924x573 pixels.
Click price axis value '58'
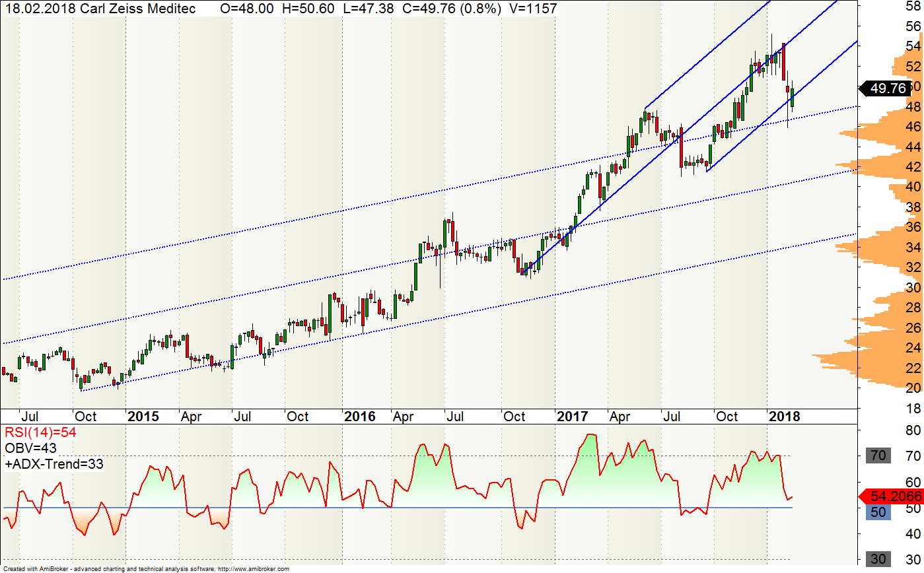914,6
